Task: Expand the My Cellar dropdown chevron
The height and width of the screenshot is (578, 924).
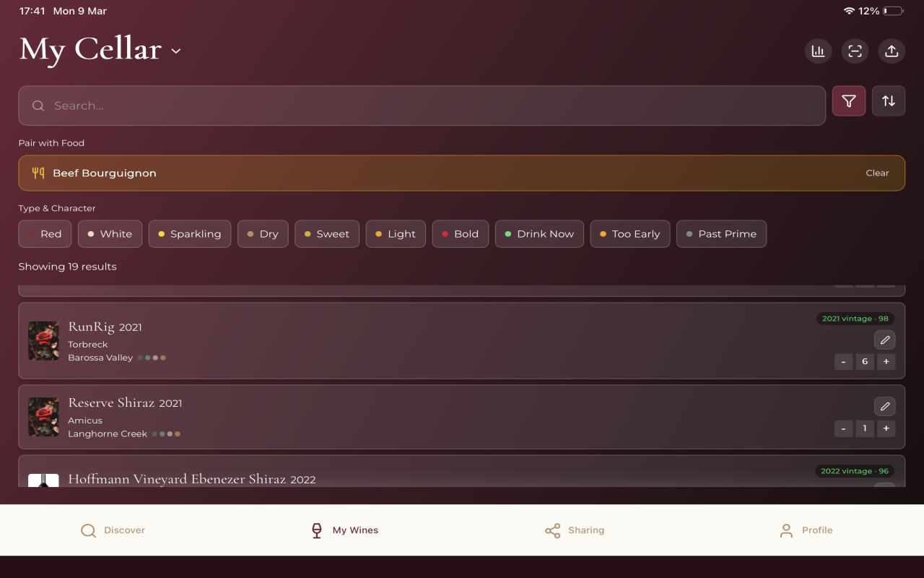Action: 176,51
